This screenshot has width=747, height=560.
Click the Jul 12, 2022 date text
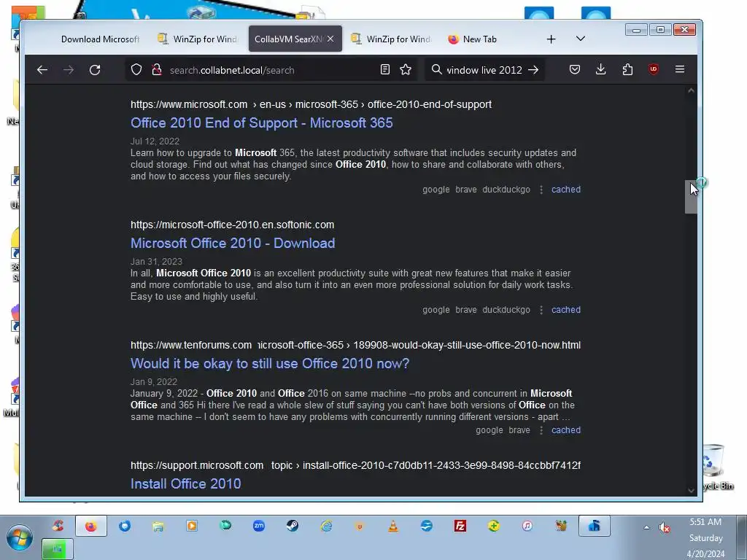click(x=155, y=141)
